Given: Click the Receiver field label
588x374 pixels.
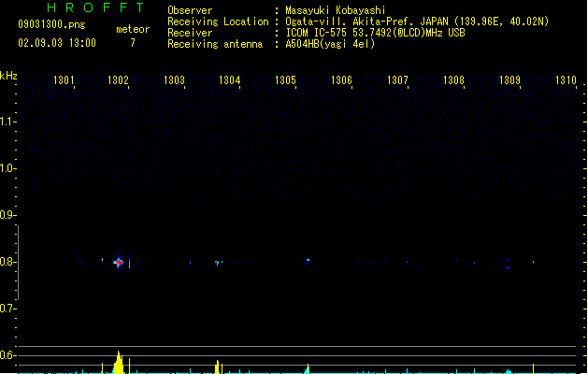Looking at the screenshot, I should pos(190,33).
